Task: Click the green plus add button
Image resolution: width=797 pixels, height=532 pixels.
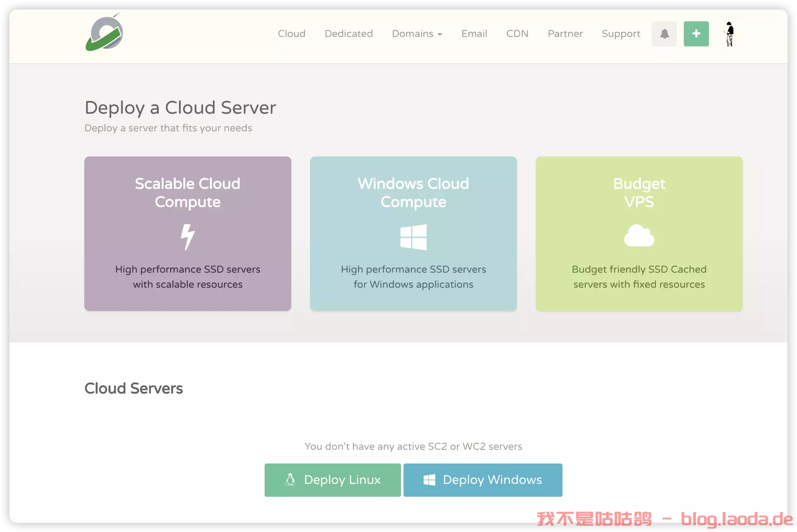Action: click(696, 34)
